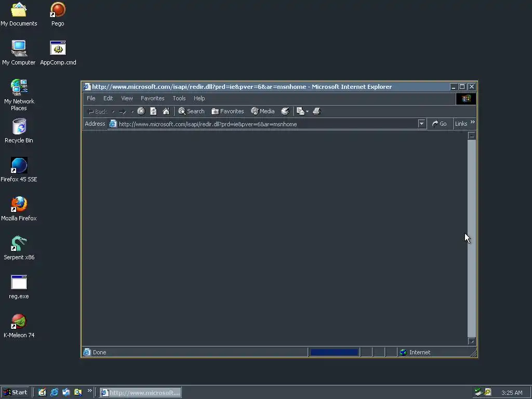This screenshot has height=399, width=532.
Task: Click the Mail toolbar icon
Action: 300,111
